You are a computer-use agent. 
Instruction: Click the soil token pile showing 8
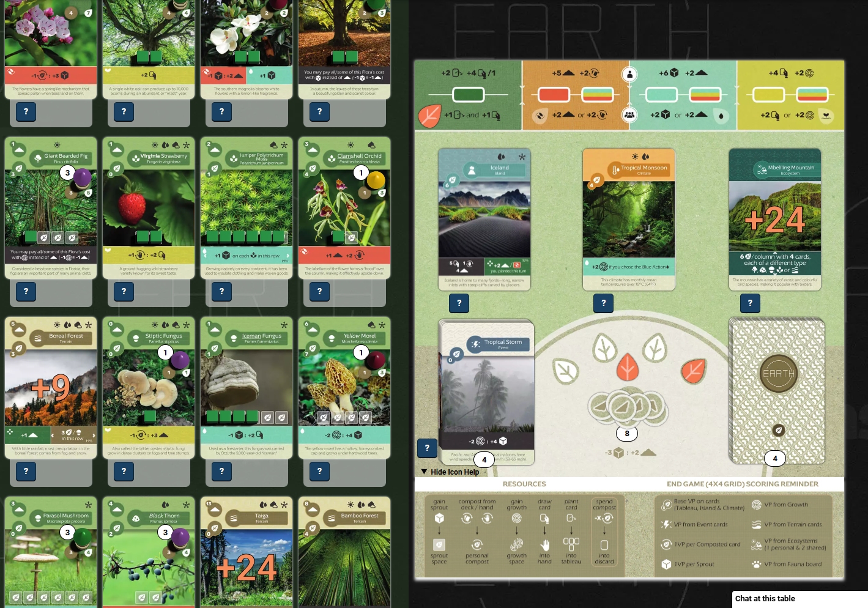click(x=626, y=406)
